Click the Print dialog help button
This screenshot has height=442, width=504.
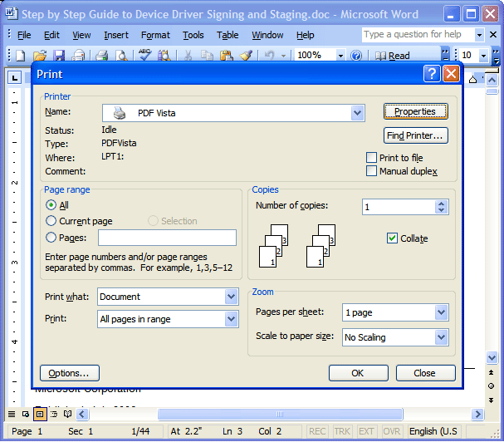pos(431,74)
